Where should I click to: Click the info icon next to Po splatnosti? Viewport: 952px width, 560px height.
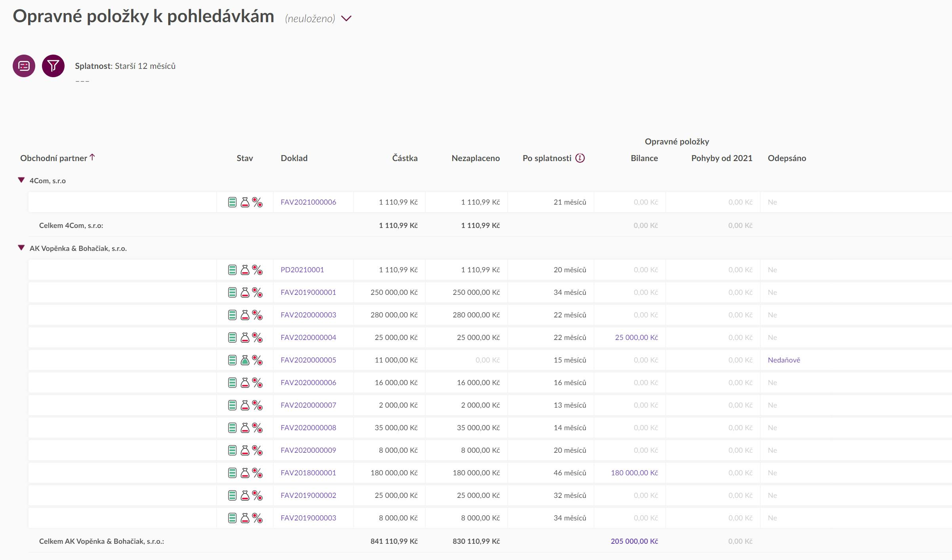coord(580,158)
